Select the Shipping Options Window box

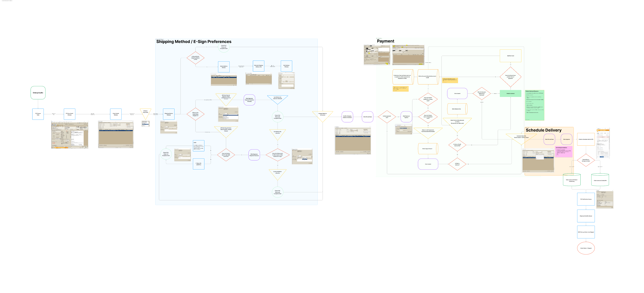(x=169, y=114)
